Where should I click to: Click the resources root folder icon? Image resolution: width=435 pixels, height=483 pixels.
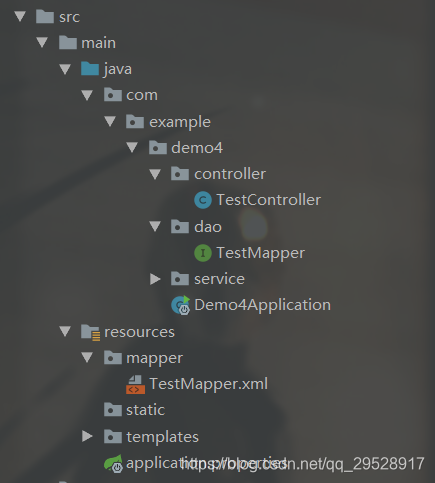coord(90,332)
